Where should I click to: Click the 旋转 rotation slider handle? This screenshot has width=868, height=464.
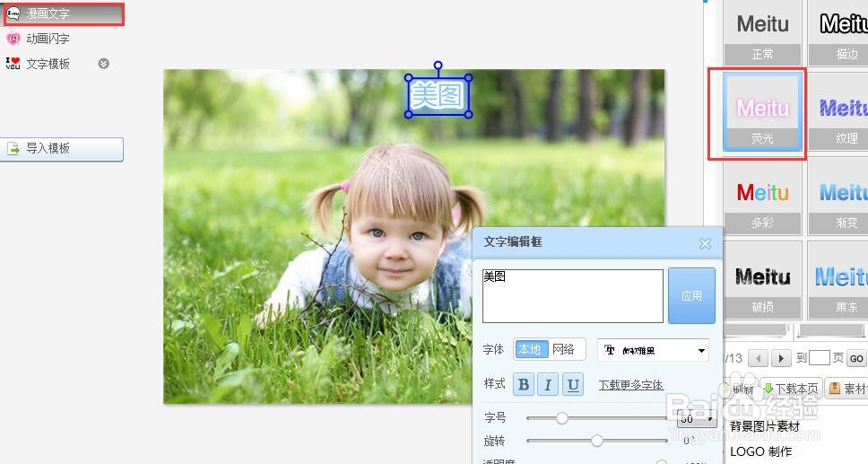click(x=597, y=441)
